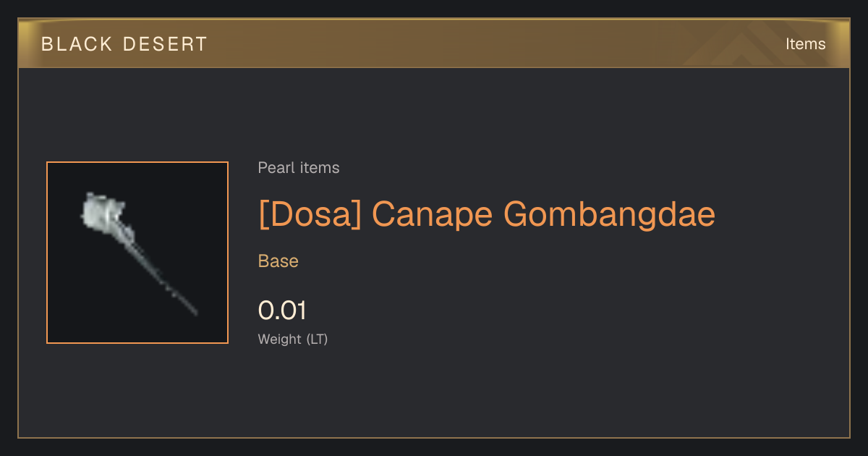
Task: Click the Weight (LT) caption
Action: [293, 339]
